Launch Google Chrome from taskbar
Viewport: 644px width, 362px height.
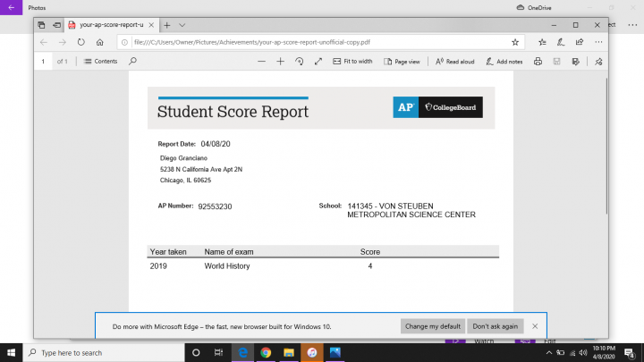coord(266,352)
